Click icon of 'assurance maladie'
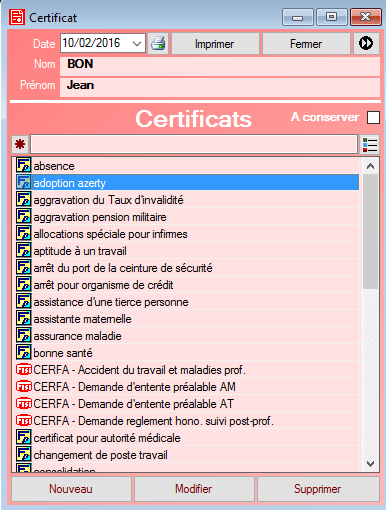 [x=23, y=335]
